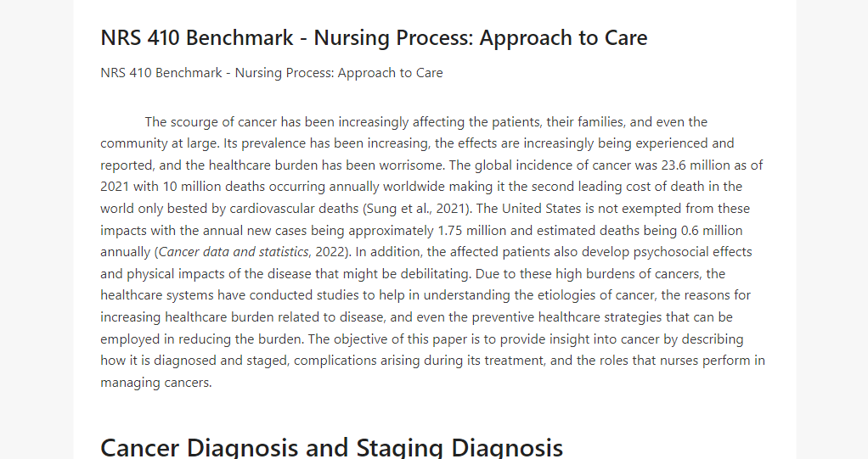Click the Cancer Diagnosis and Staging Diagnosis heading

(331, 447)
